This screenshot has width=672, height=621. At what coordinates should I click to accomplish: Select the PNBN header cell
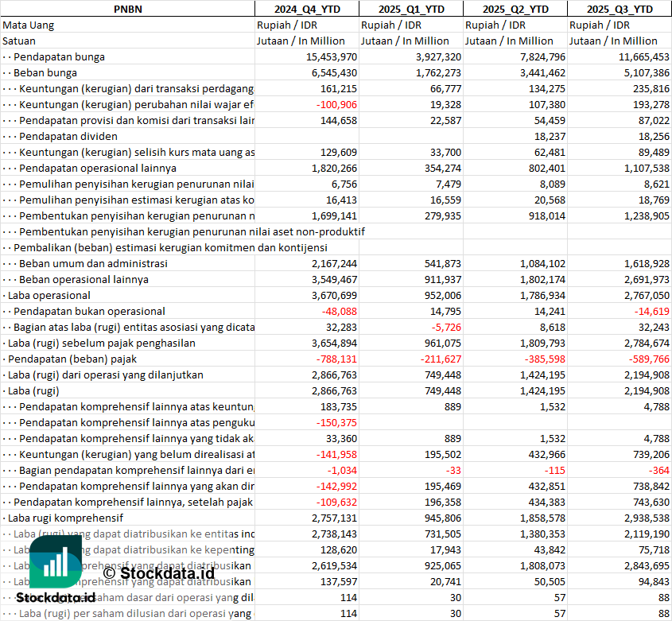[x=128, y=9]
